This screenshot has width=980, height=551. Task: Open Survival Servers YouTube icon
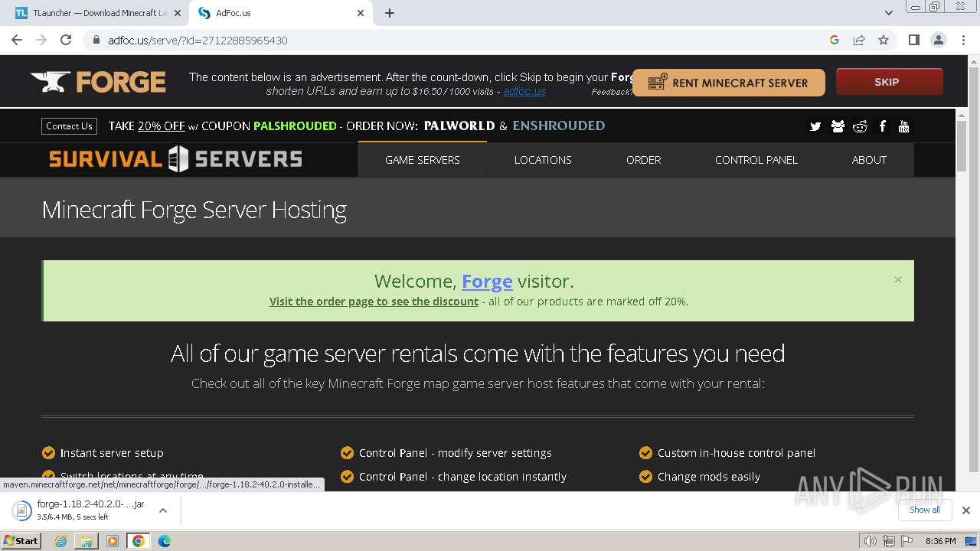[x=904, y=126]
